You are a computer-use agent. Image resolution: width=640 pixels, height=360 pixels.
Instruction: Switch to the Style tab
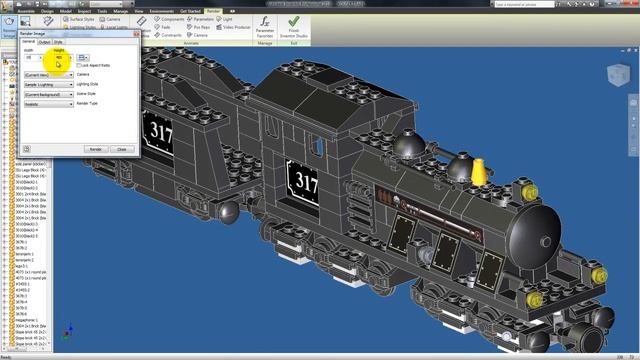pos(58,42)
